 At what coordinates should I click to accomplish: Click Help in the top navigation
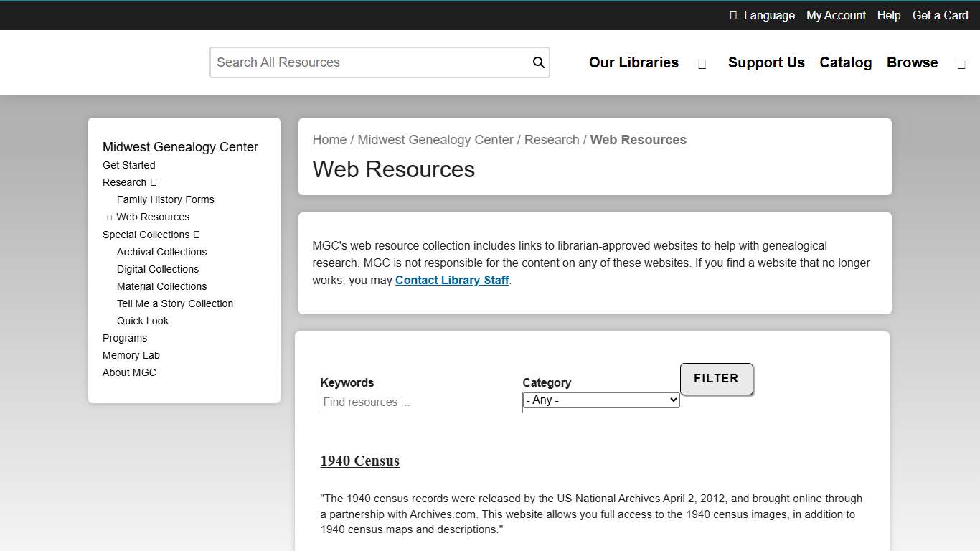tap(888, 15)
